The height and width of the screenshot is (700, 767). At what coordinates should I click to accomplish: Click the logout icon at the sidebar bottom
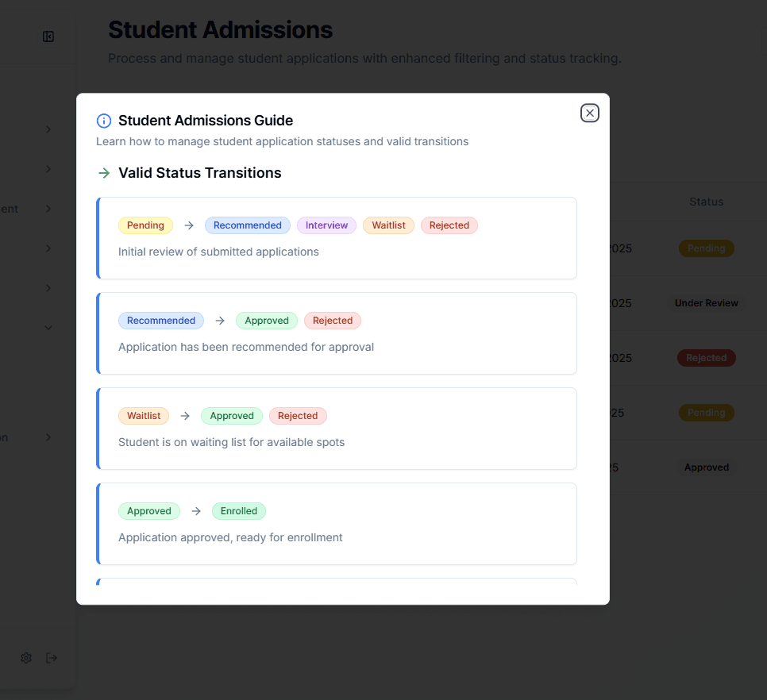(52, 657)
